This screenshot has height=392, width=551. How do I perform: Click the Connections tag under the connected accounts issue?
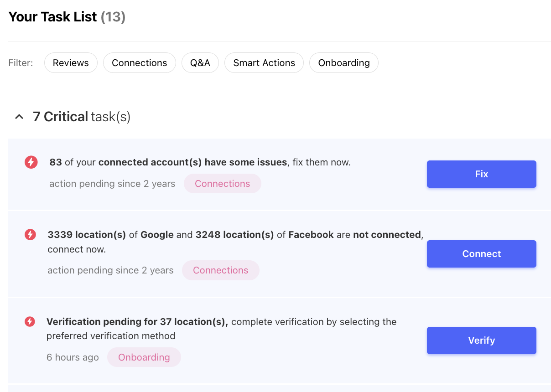tap(223, 184)
